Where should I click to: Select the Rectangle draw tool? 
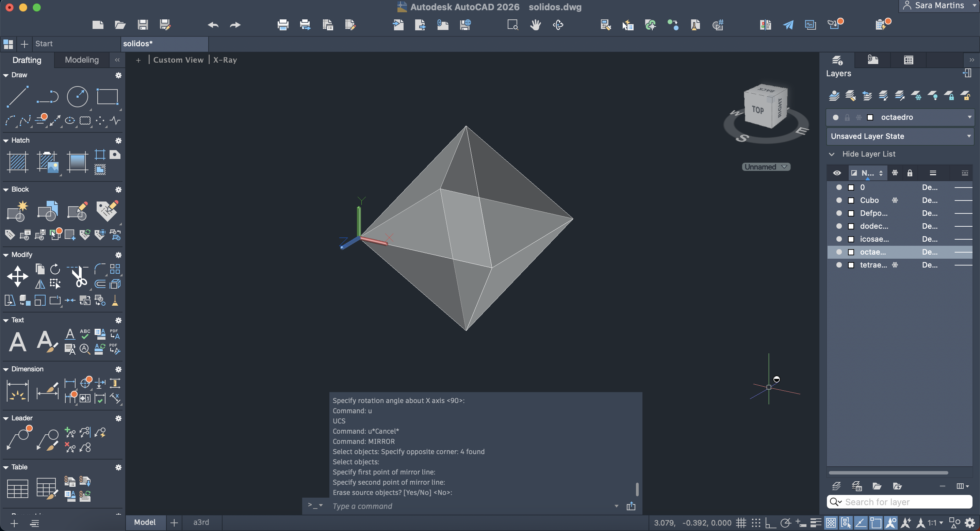[x=107, y=97]
